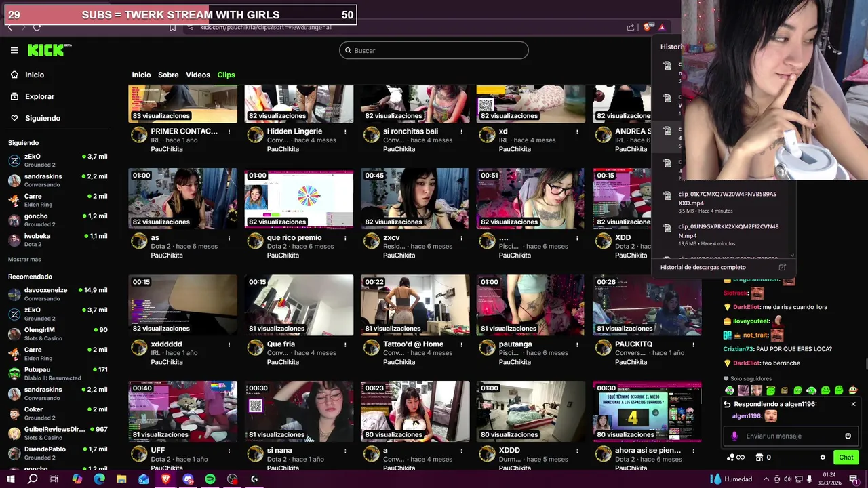This screenshot has width=868, height=488.
Task: Open options menu for 'PAUCKITQ' clip
Action: point(693,344)
